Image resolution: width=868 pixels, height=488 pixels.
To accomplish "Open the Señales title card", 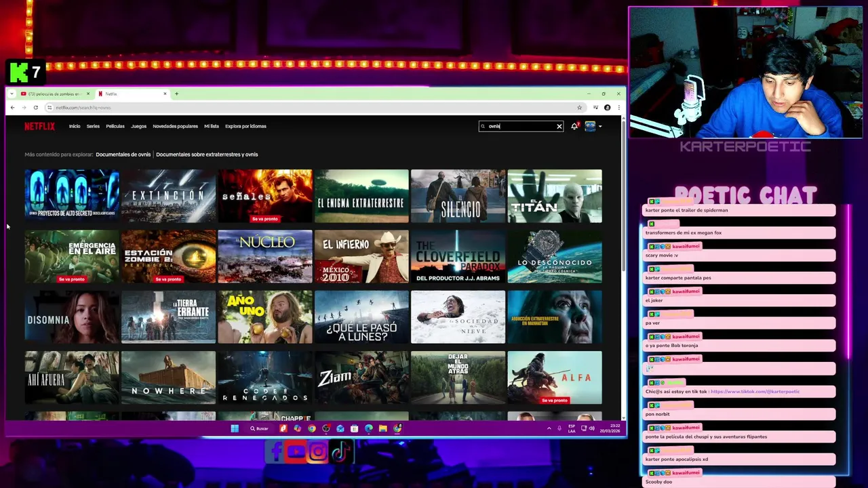I will click(x=265, y=196).
